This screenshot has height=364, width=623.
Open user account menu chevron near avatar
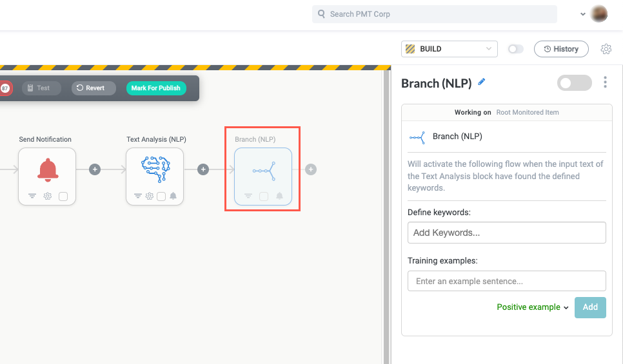(583, 14)
